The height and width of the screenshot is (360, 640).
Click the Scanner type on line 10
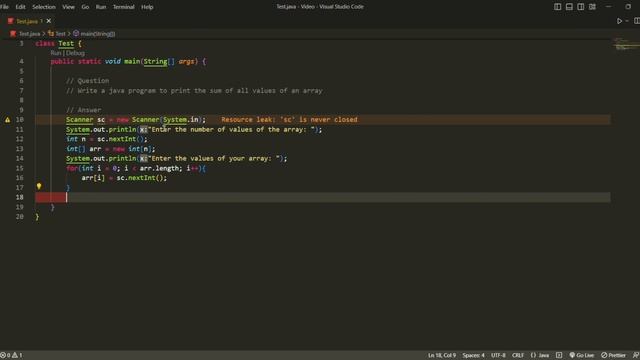coord(80,120)
